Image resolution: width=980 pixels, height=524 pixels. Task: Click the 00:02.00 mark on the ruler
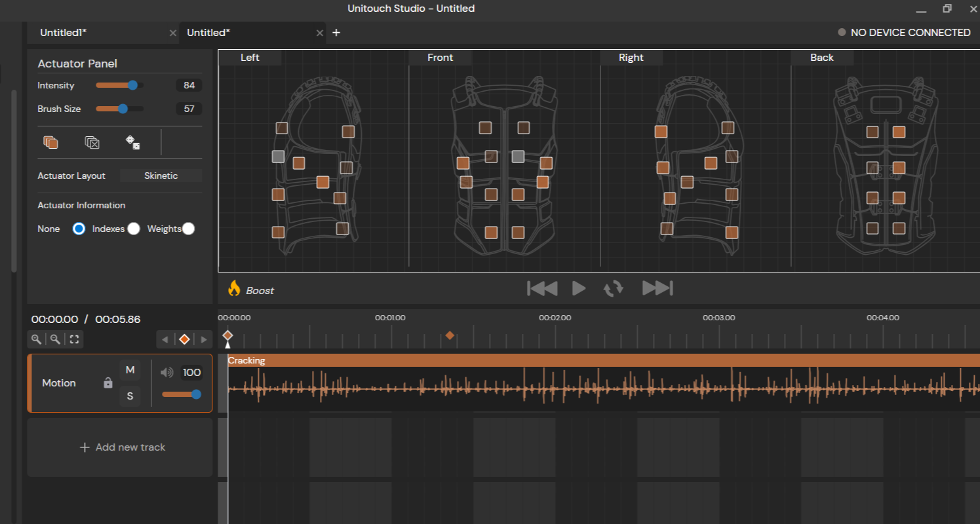[x=555, y=318]
